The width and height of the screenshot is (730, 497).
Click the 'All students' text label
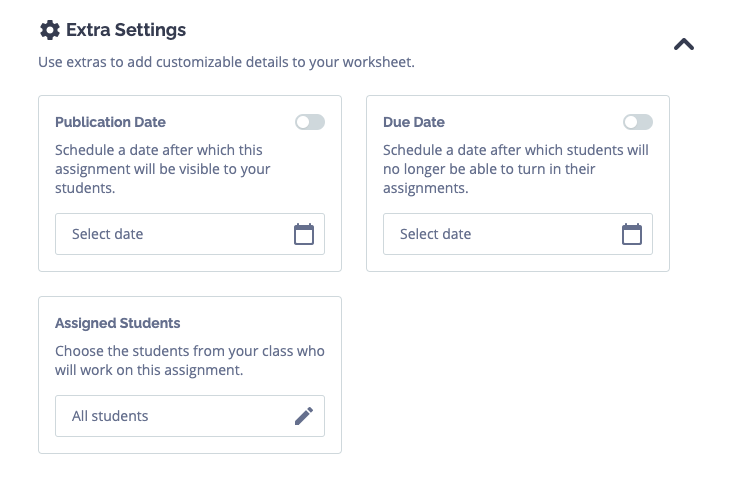tap(110, 416)
